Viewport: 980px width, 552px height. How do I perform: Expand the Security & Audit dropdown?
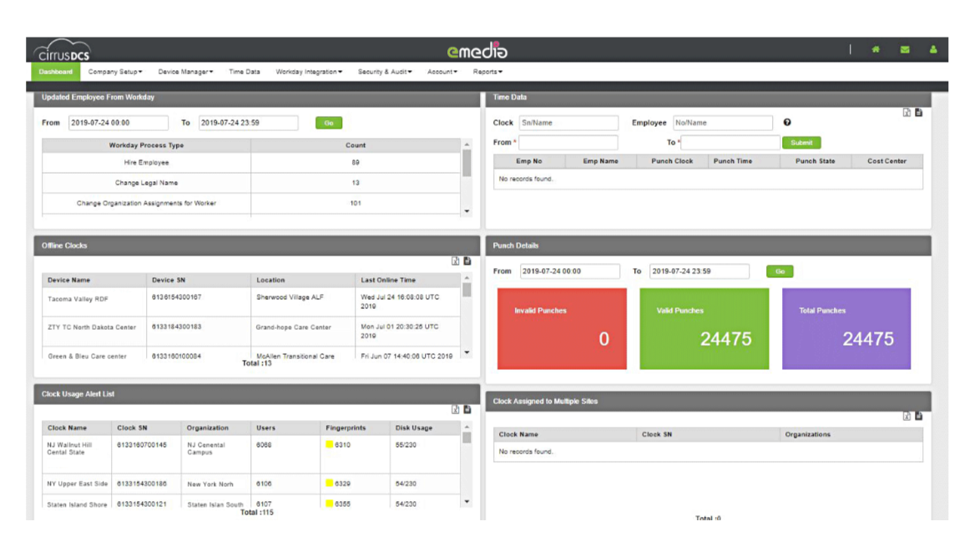(383, 72)
